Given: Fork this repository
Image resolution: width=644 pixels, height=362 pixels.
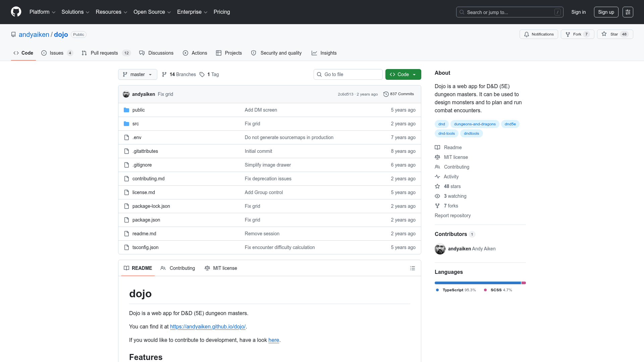Looking at the screenshot, I should (577, 34).
